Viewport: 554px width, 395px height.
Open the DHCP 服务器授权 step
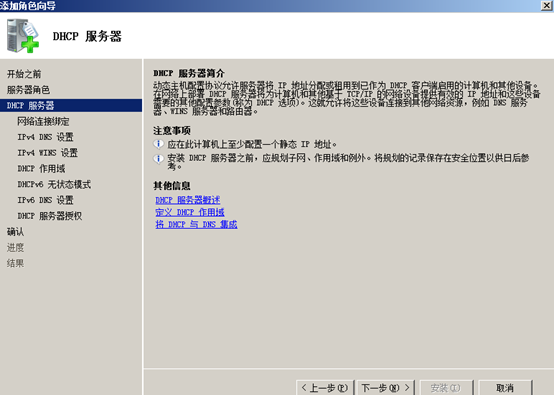click(50, 216)
